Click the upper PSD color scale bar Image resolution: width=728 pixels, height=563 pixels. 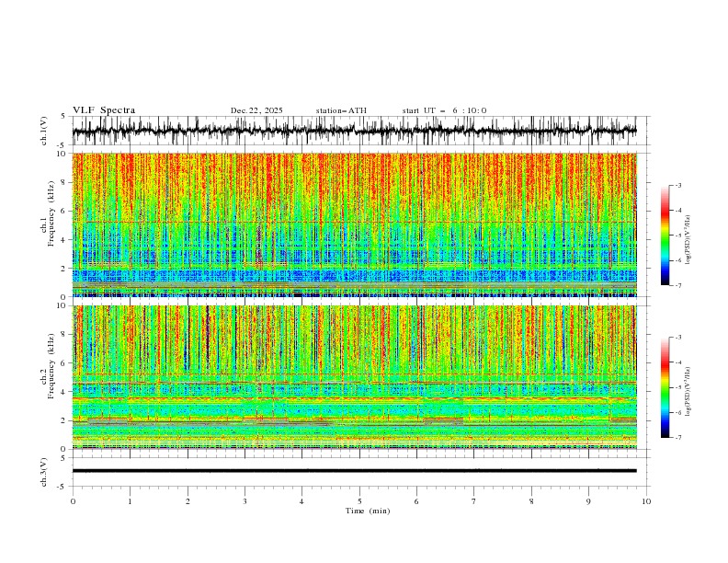coord(665,235)
